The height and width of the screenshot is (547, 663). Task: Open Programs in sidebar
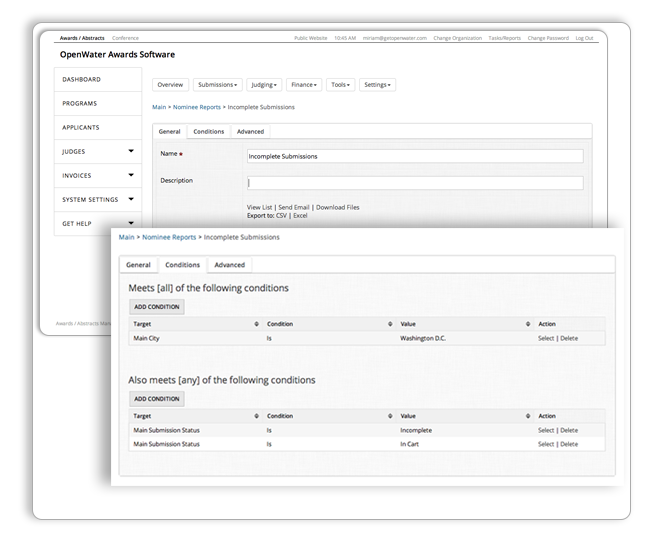tap(98, 104)
